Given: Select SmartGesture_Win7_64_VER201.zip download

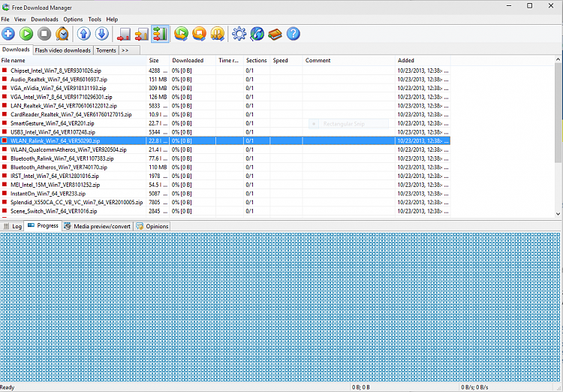Looking at the screenshot, I should pyautogui.click(x=225, y=123).
